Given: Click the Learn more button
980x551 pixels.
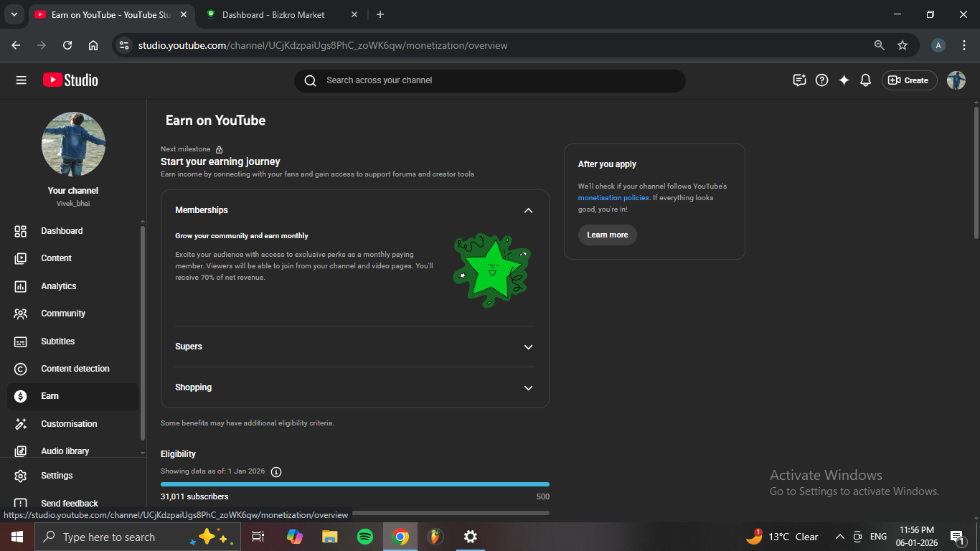Looking at the screenshot, I should (607, 235).
